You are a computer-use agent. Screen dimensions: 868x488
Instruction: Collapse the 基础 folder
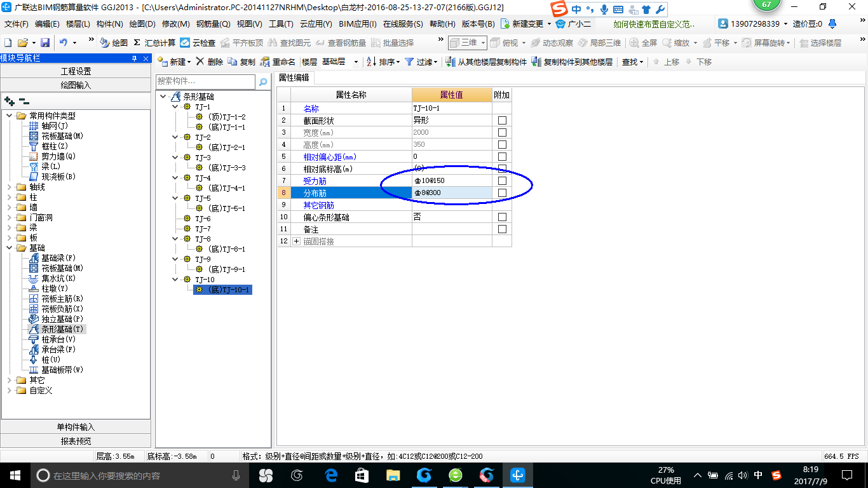coord(9,248)
